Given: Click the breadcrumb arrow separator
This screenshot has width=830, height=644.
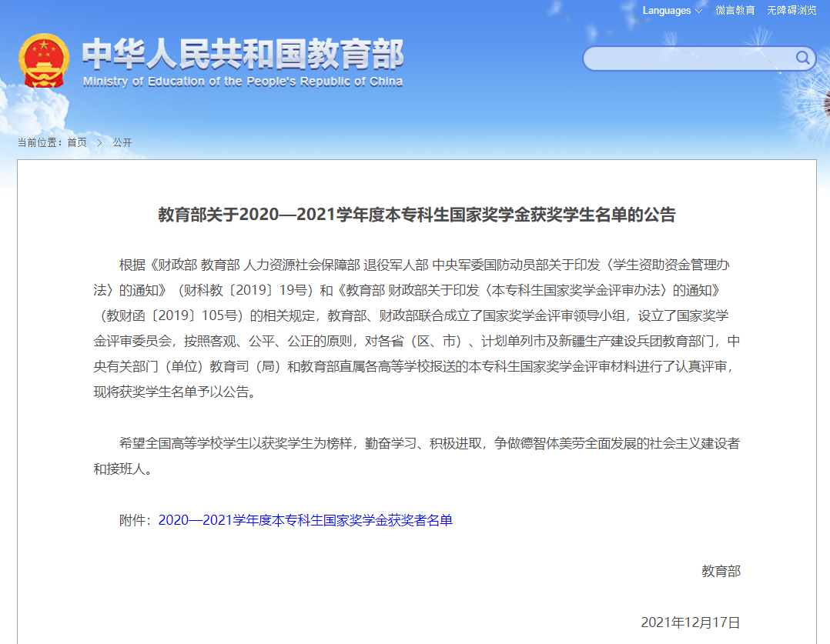Looking at the screenshot, I should (x=99, y=142).
